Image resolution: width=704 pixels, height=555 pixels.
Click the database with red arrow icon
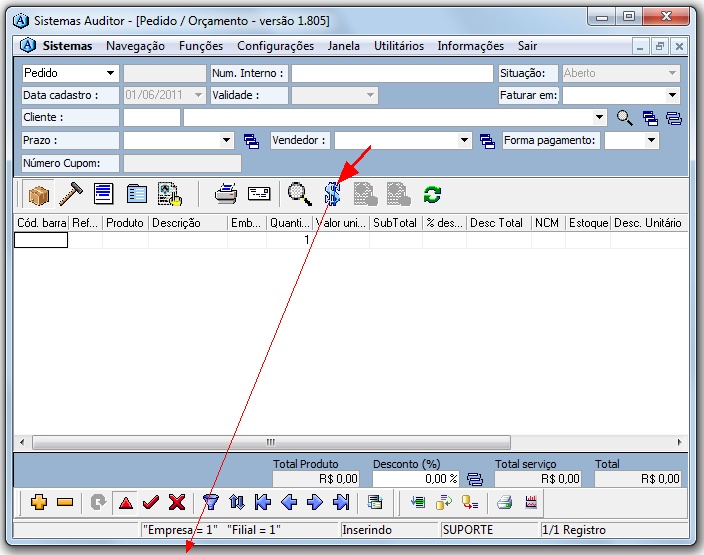point(470,502)
